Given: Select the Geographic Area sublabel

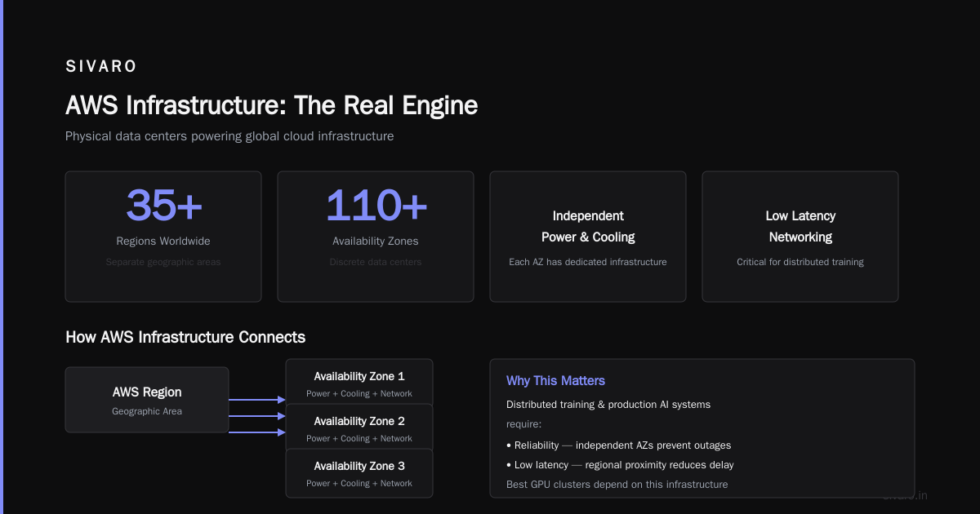Looking at the screenshot, I should tap(147, 412).
